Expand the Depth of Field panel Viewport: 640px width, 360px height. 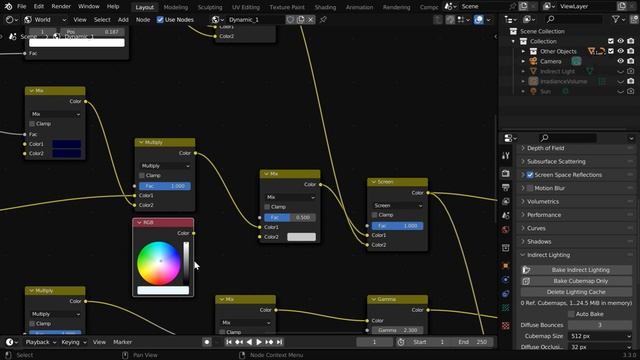(x=545, y=148)
